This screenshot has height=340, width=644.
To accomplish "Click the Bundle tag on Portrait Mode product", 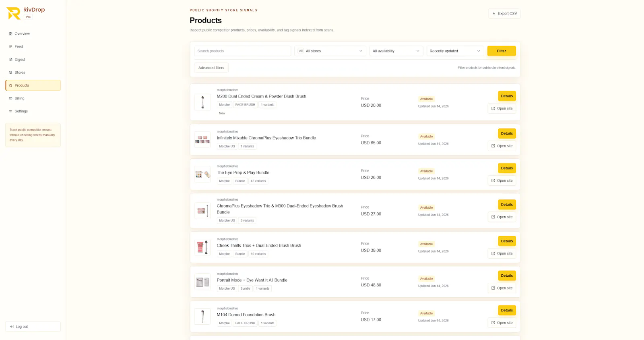I will pos(246,288).
